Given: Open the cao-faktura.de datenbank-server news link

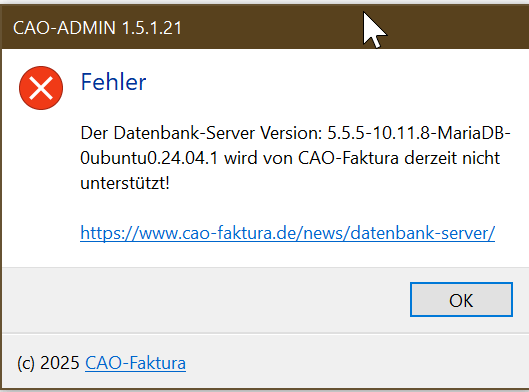Looking at the screenshot, I should point(287,233).
